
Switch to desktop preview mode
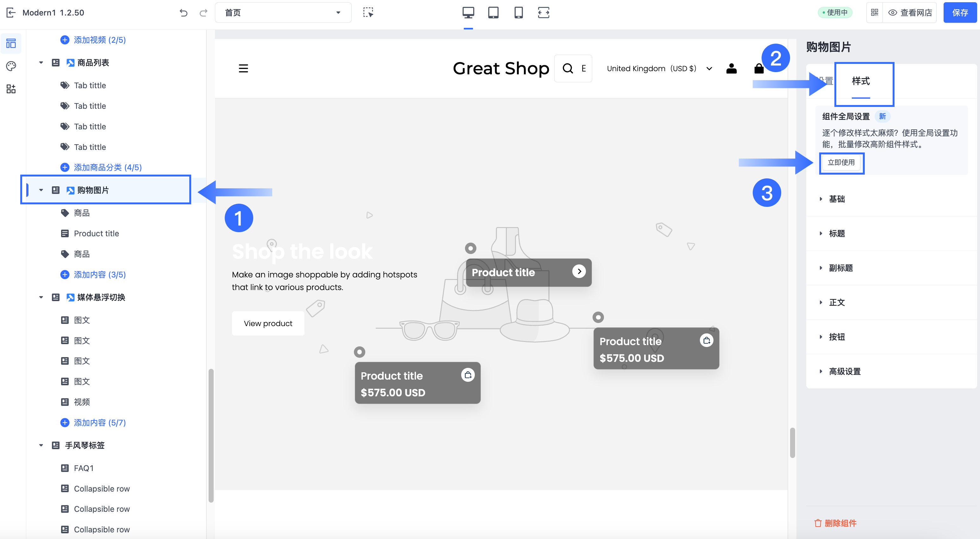(468, 13)
